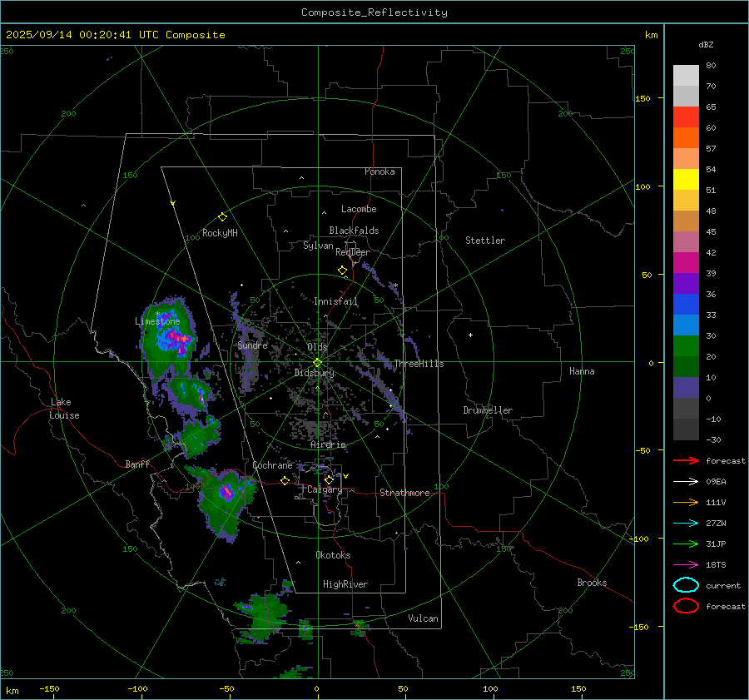The height and width of the screenshot is (700, 749).
Task: Click the green echo cluster southwest of HighRiver
Action: pyautogui.click(x=263, y=617)
